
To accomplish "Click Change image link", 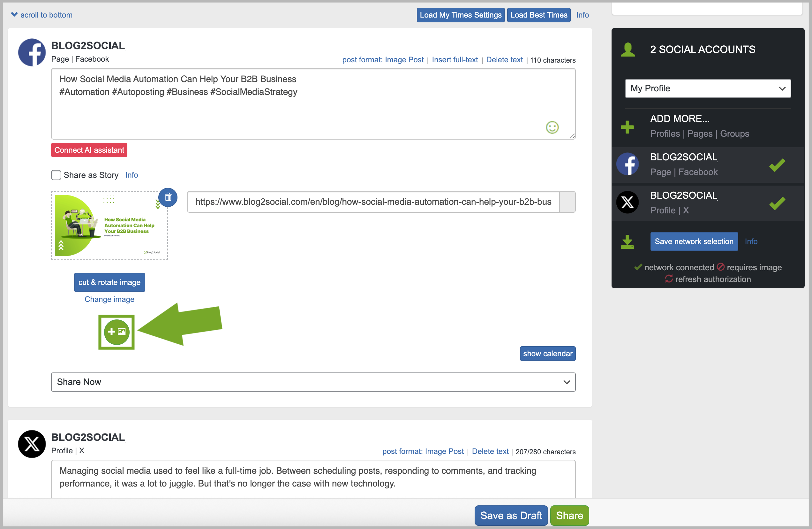I will [x=109, y=299].
